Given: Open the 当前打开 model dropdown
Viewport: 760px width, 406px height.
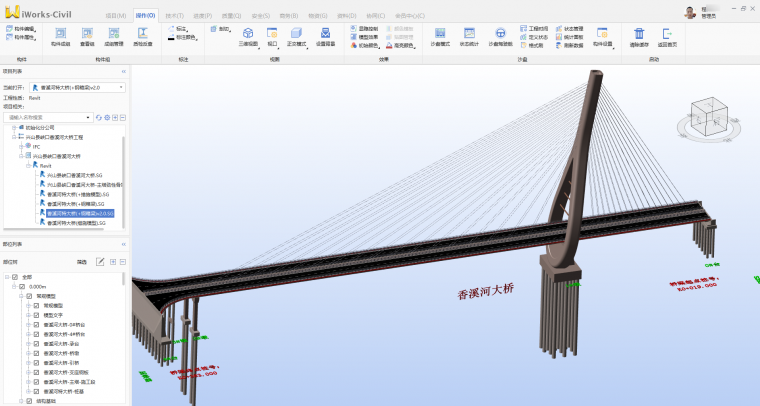Looking at the screenshot, I should coord(77,88).
